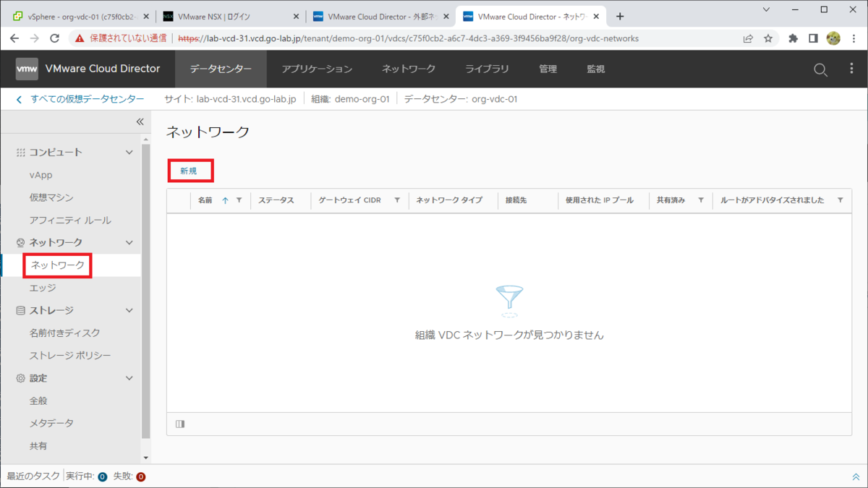Collapse the コンピュート section

click(x=129, y=153)
